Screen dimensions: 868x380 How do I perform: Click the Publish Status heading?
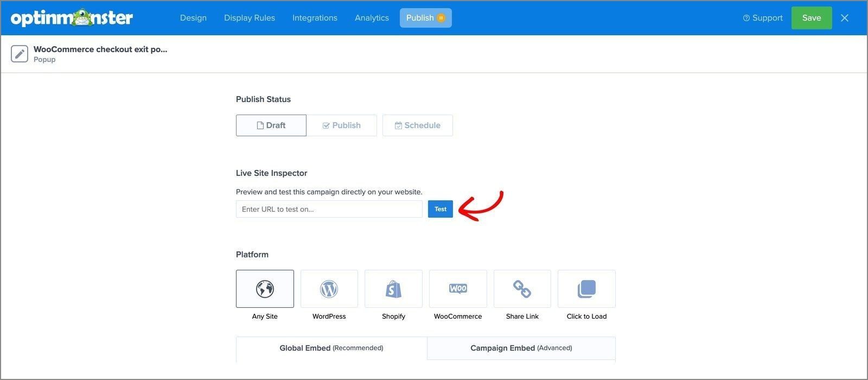263,99
